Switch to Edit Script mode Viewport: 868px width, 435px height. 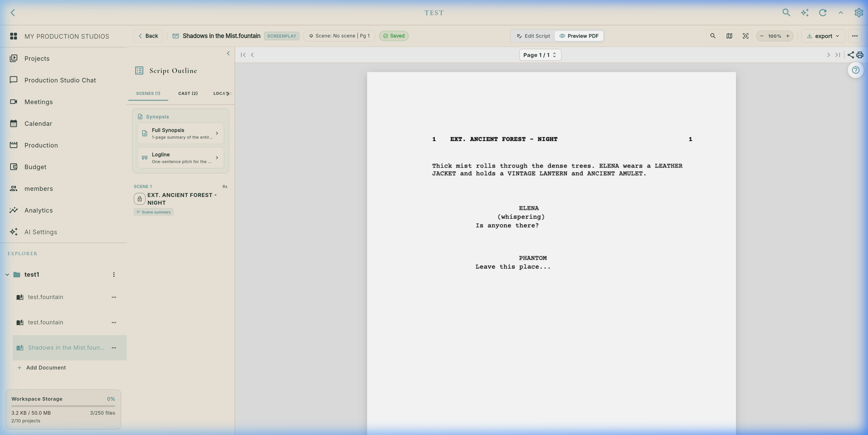click(x=533, y=36)
